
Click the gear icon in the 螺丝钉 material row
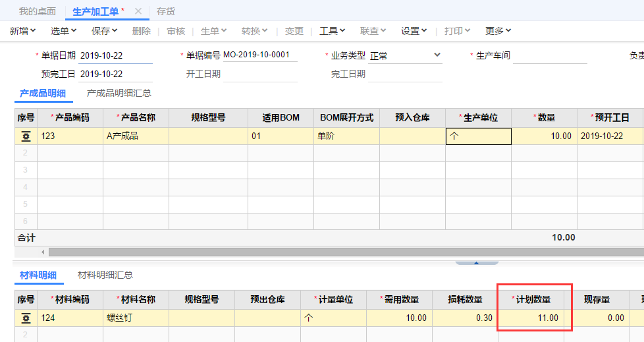(26, 318)
